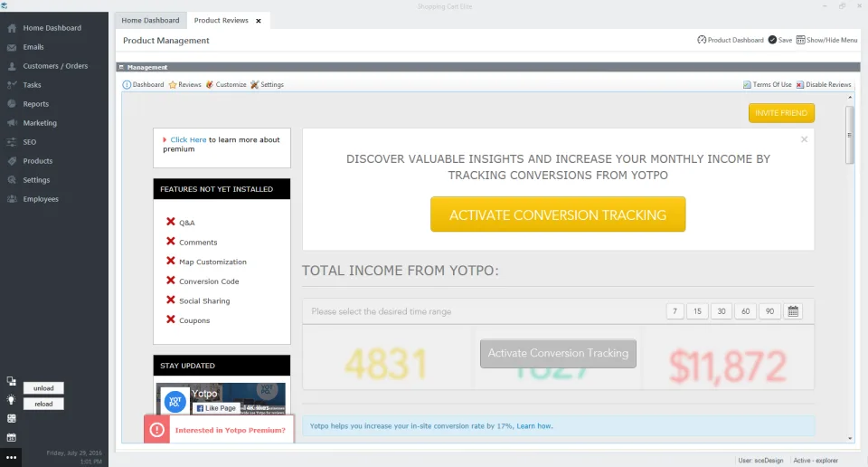Open the Learn how link
The height and width of the screenshot is (467, 868).
pyautogui.click(x=534, y=426)
